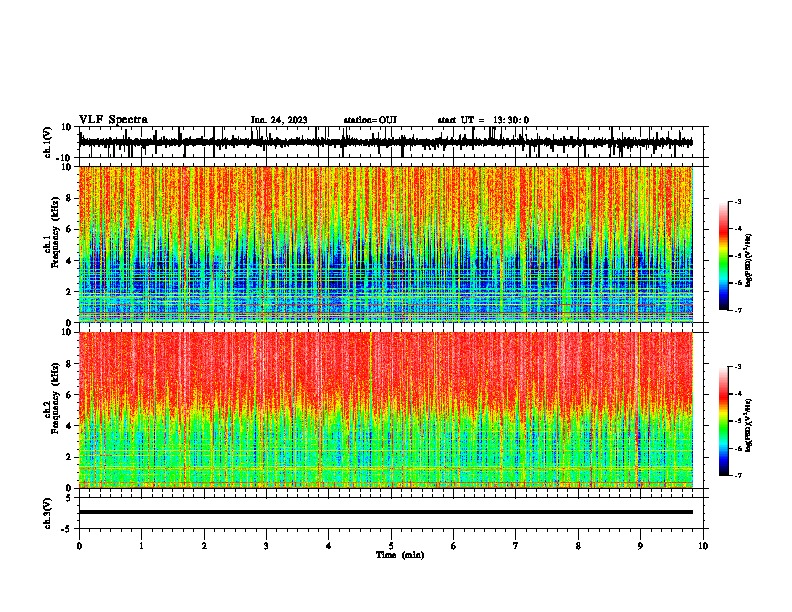Click time axis tick label "6"
Image resolution: width=792 pixels, height=612 pixels.
point(454,546)
